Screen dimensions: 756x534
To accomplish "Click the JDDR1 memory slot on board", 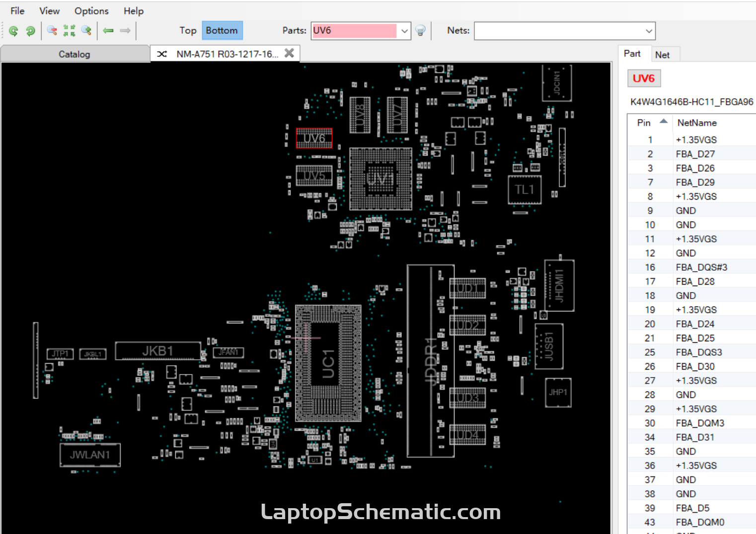I will pyautogui.click(x=431, y=361).
